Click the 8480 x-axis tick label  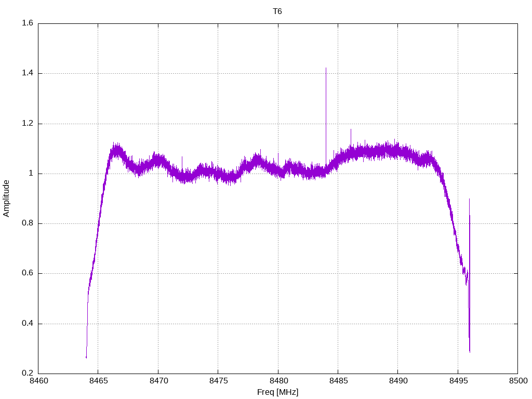click(x=278, y=381)
